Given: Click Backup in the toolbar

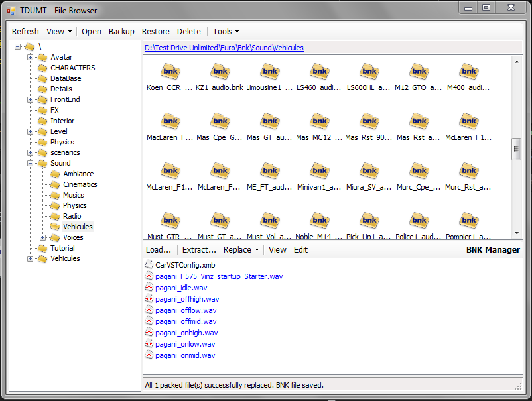Looking at the screenshot, I should (121, 32).
